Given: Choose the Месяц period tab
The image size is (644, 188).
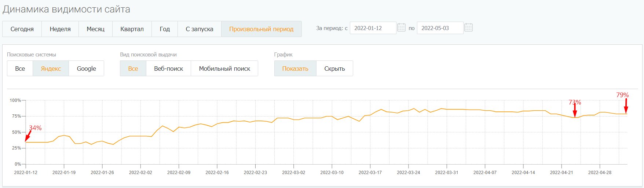Looking at the screenshot, I should 95,29.
